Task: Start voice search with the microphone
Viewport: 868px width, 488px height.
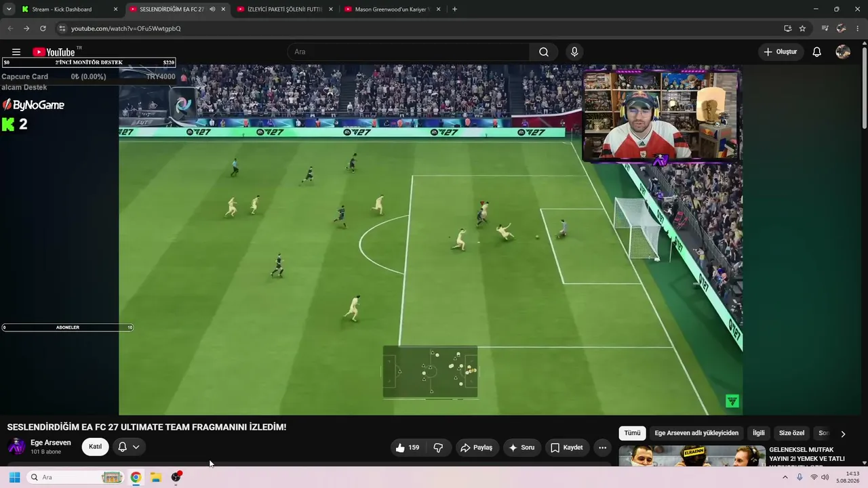Action: (574, 52)
